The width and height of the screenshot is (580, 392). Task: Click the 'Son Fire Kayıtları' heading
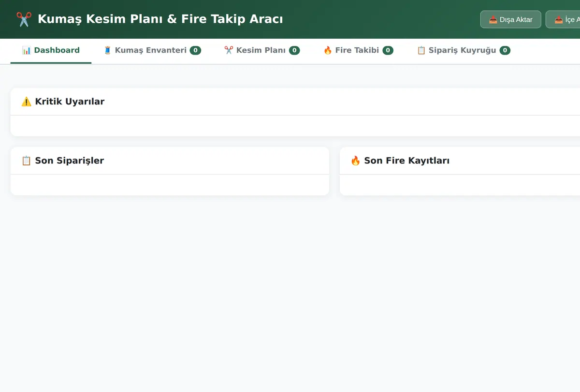(x=407, y=160)
